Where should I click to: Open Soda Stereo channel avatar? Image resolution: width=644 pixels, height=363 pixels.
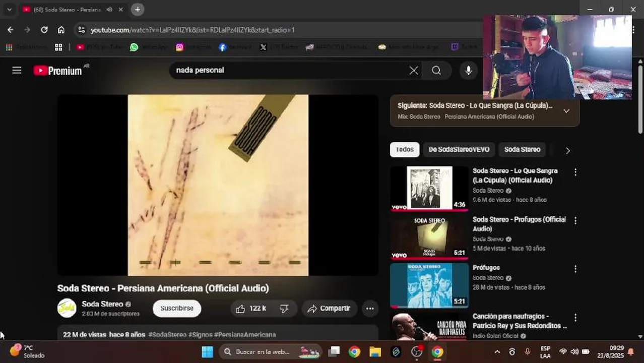67,308
